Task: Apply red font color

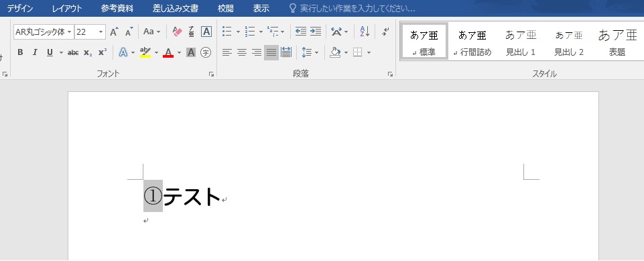Action: point(168,52)
